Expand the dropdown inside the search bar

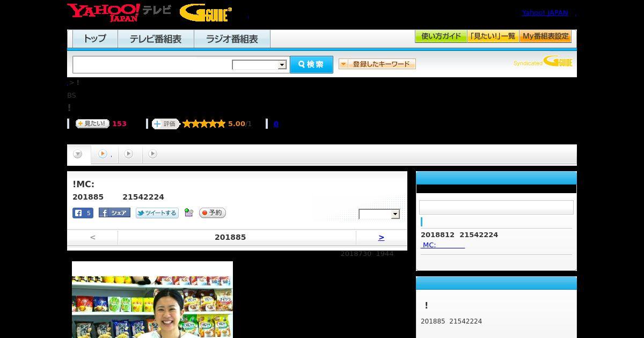(259, 65)
